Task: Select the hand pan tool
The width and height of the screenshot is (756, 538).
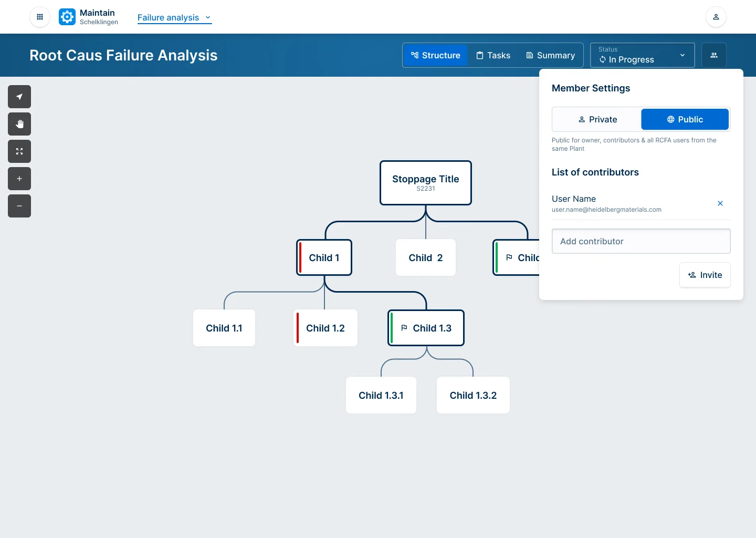Action: click(19, 124)
